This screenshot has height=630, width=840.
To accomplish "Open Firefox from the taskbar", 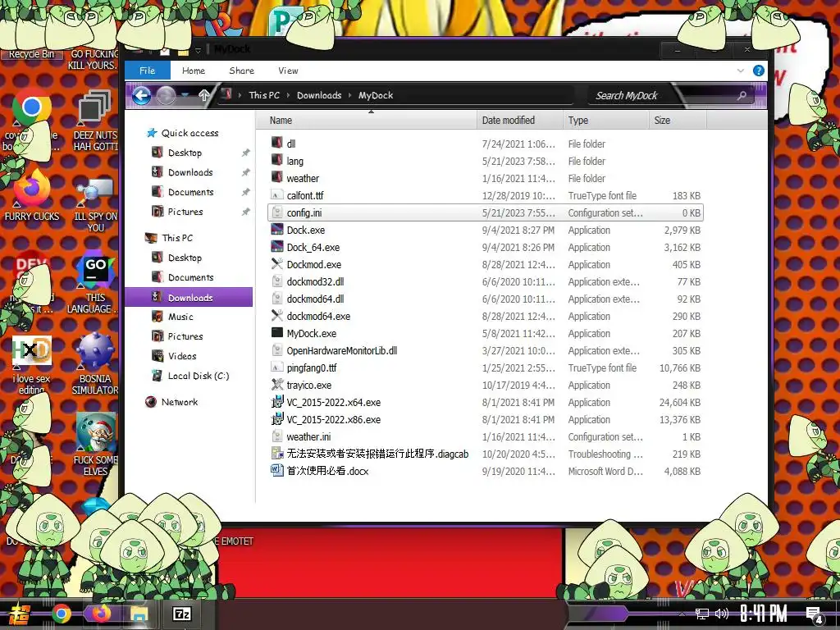I will pos(101,614).
